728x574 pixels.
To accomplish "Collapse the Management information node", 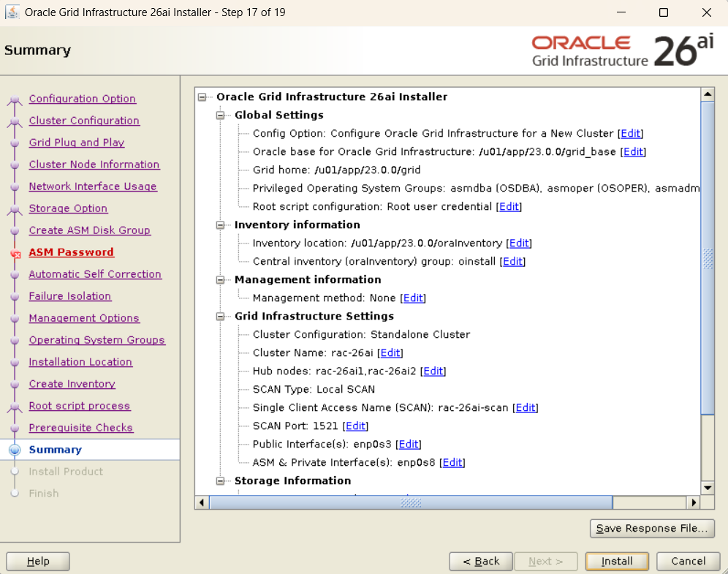I will coord(220,280).
